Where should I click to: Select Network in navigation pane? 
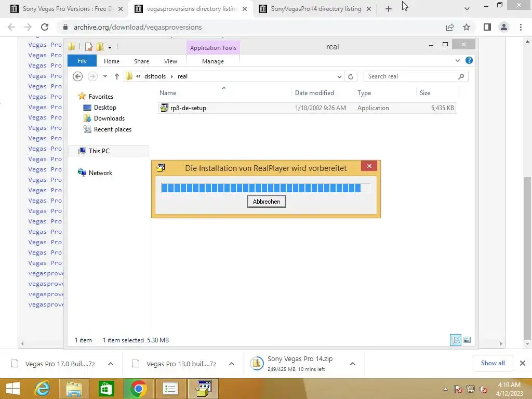pos(100,172)
